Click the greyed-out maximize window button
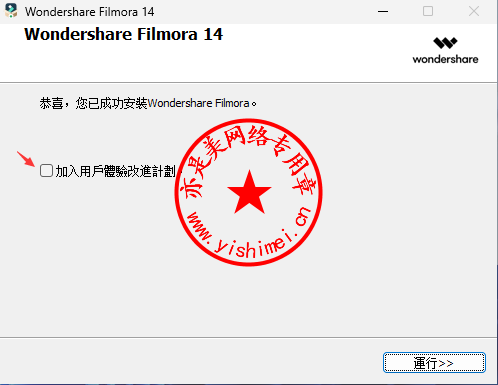The image size is (498, 385). (428, 11)
